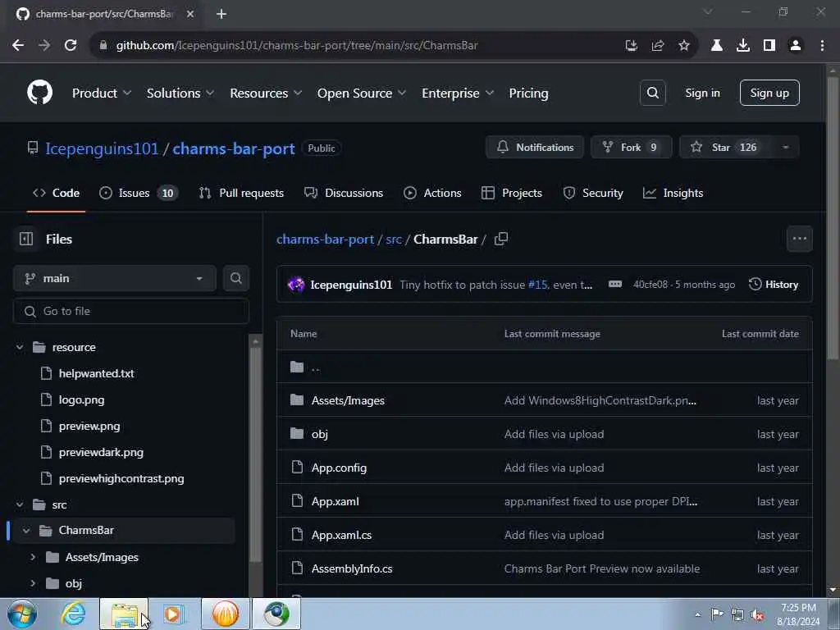Open Windows Explorer from taskbar

click(124, 614)
